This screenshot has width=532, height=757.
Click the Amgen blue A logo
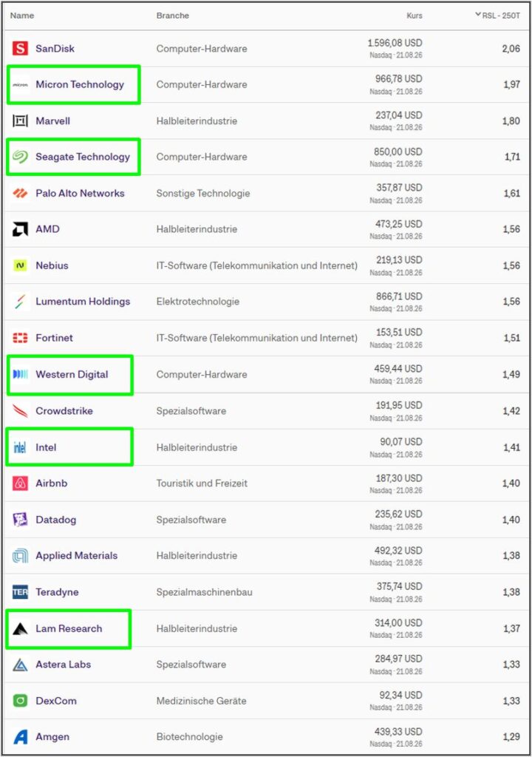[20, 737]
